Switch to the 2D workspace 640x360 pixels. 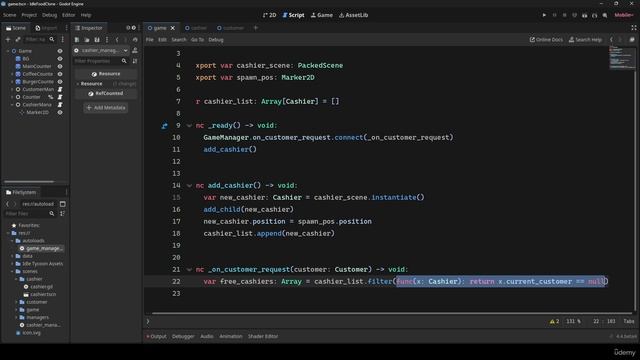[x=269, y=15]
